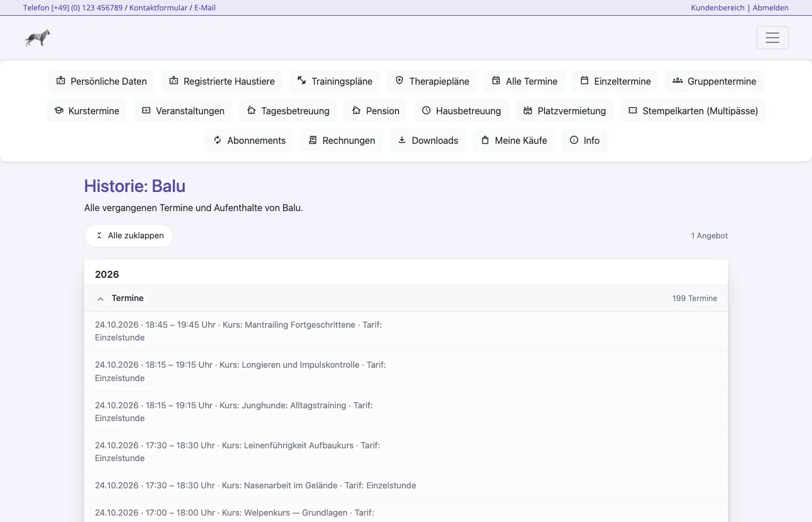Click the Gruppentermine people icon
The image size is (812, 522).
tap(677, 81)
